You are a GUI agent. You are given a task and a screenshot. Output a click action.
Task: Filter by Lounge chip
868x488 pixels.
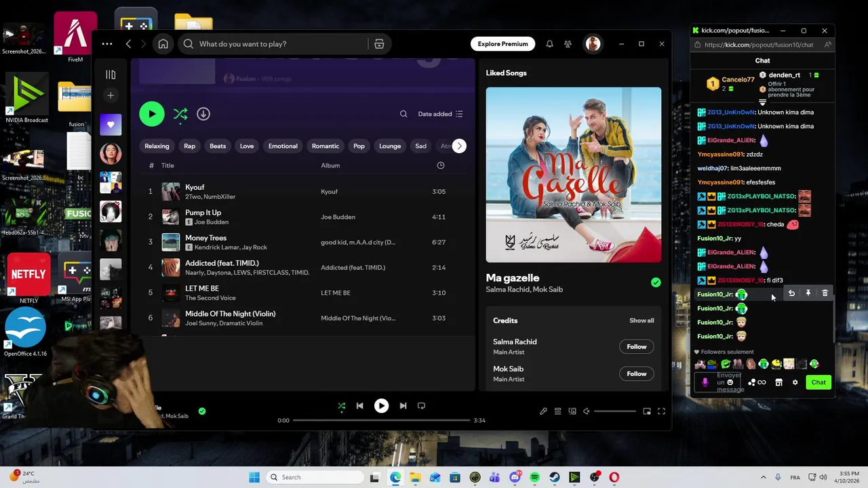click(390, 146)
